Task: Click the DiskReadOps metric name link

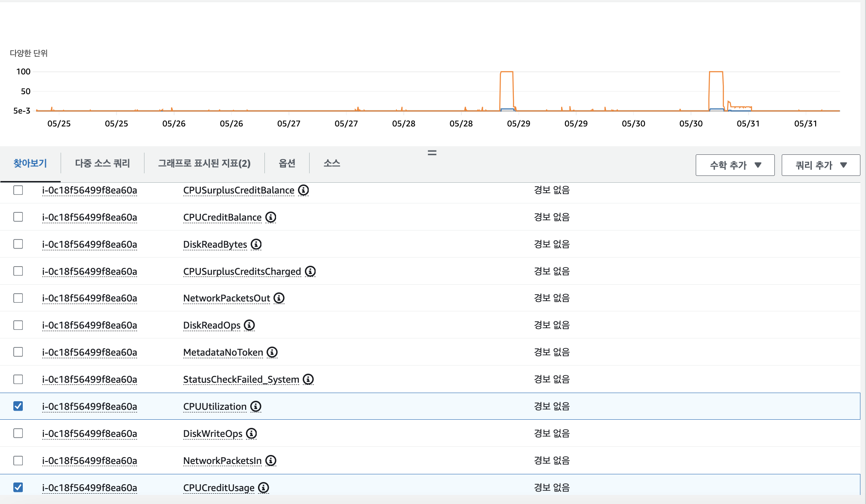Action: tap(212, 326)
